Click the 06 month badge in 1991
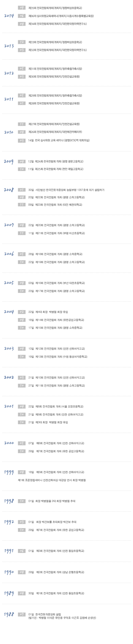The width and height of the screenshot is (133, 644). pyautogui.click(x=22, y=551)
